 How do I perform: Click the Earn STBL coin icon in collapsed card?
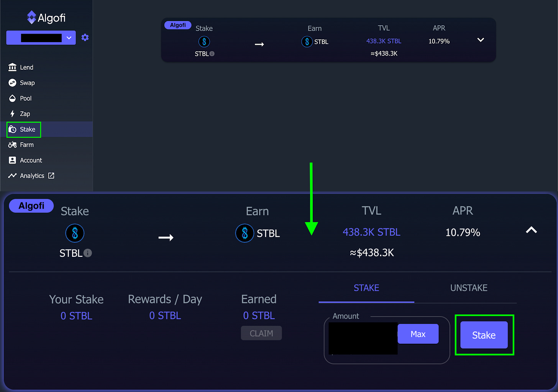tap(307, 42)
